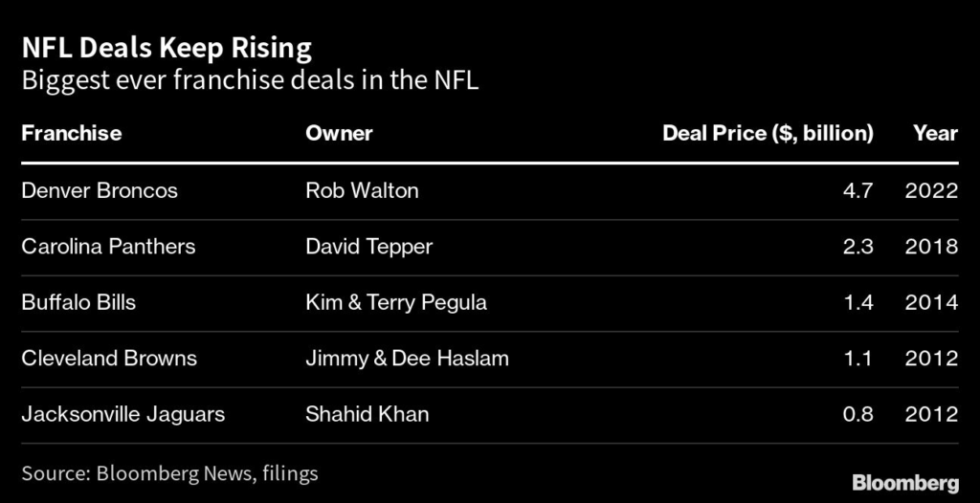Click the Year column header
This screenshot has width=980, height=503.
pyautogui.click(x=935, y=133)
